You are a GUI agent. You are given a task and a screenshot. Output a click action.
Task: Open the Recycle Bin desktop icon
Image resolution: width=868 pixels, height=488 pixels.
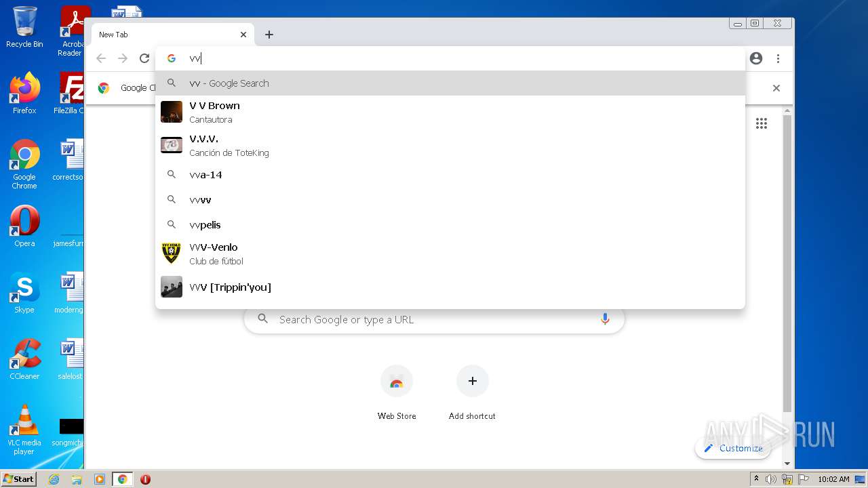pyautogui.click(x=24, y=28)
